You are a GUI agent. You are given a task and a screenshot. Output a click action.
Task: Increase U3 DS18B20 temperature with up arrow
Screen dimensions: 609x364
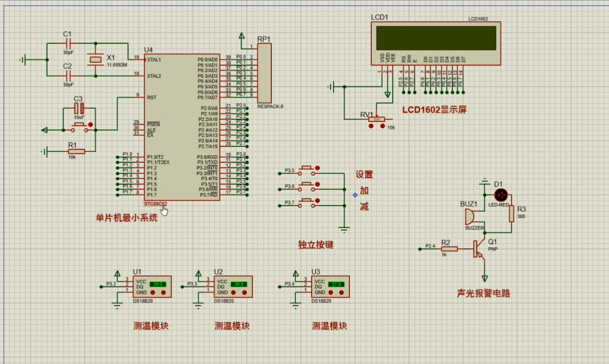pos(342,292)
